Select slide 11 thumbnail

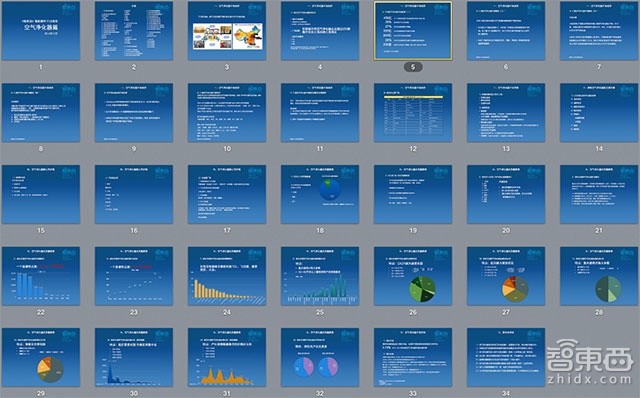[320, 113]
